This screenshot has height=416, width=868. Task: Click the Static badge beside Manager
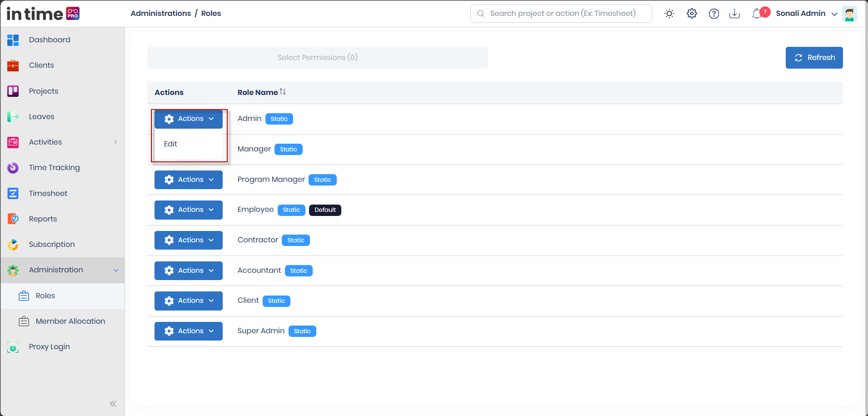tap(289, 149)
